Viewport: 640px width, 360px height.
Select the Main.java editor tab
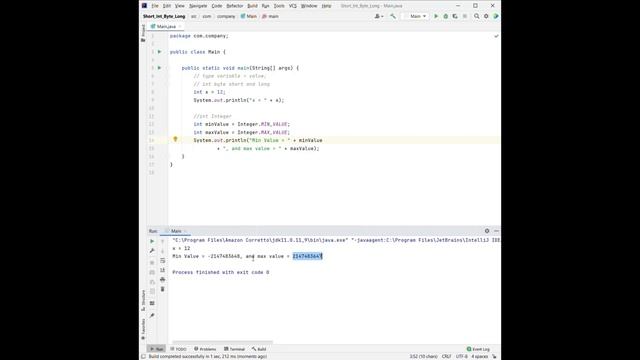pos(164,27)
